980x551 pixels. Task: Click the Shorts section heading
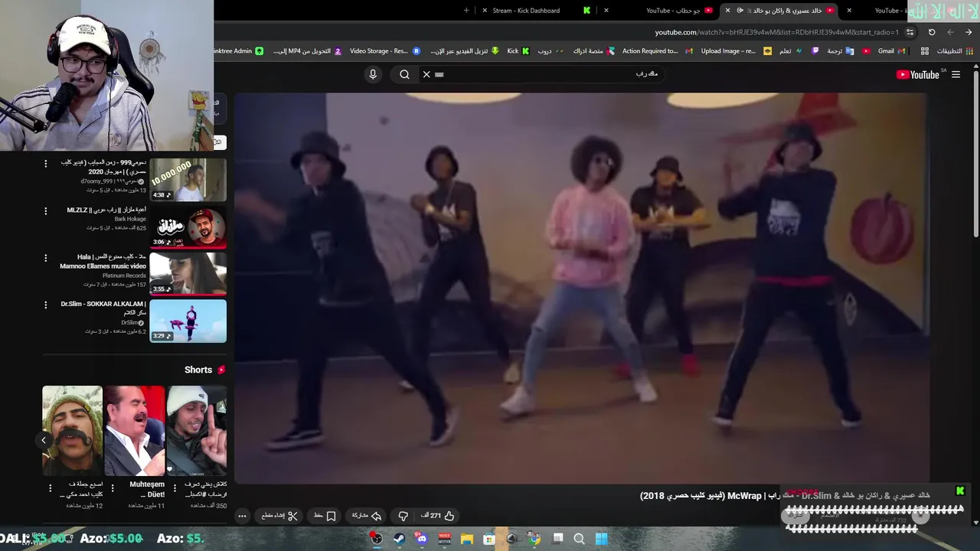tap(198, 370)
